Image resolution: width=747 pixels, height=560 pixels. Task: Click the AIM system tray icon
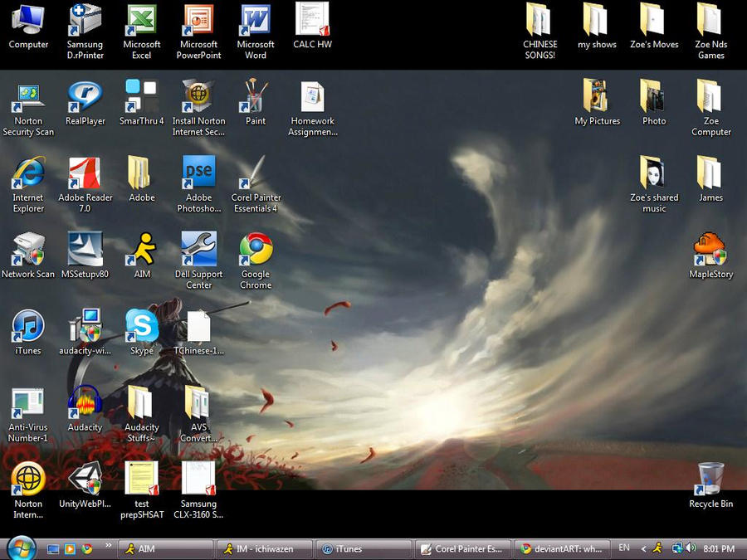[658, 548]
